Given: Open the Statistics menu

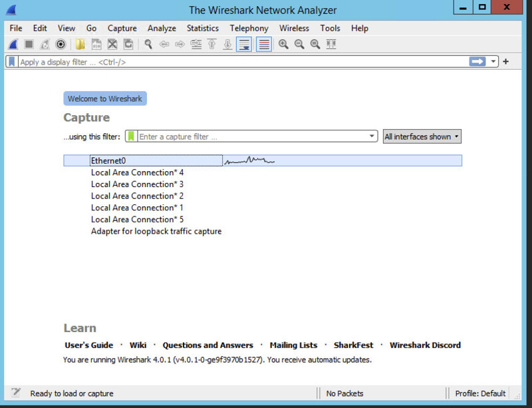Looking at the screenshot, I should click(202, 29).
